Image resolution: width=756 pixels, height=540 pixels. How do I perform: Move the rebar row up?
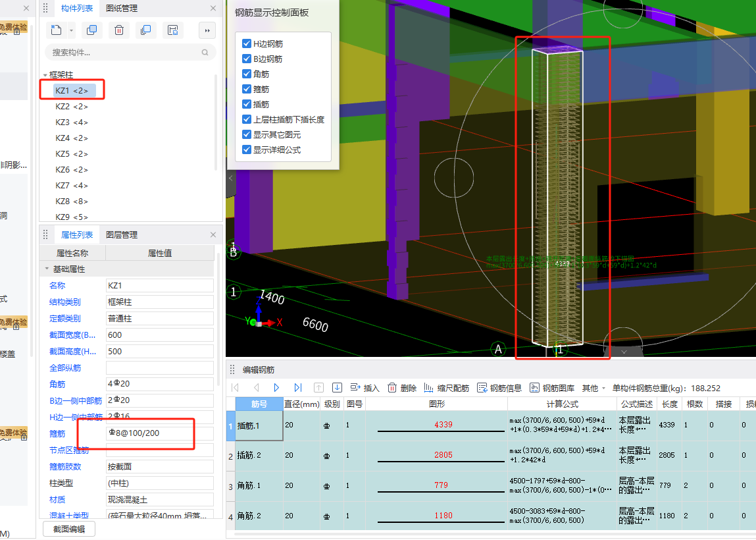[318, 387]
